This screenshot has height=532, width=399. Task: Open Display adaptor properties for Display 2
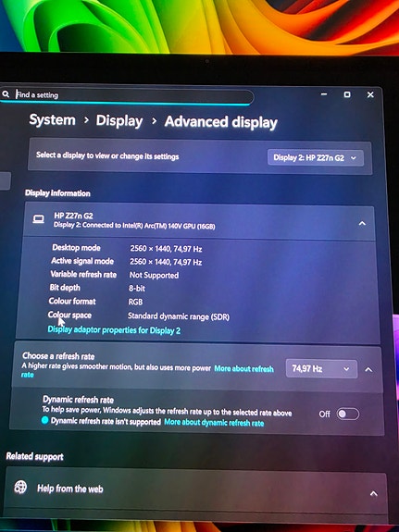click(x=114, y=329)
